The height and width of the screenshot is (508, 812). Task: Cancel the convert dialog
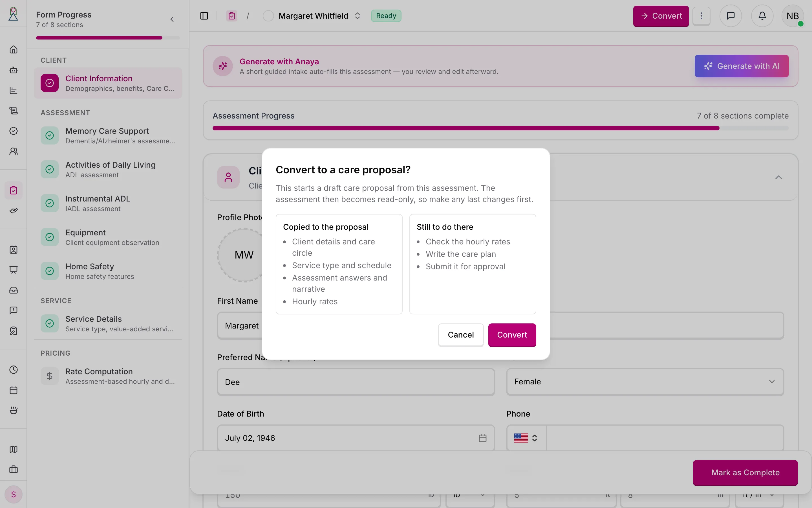(x=461, y=335)
